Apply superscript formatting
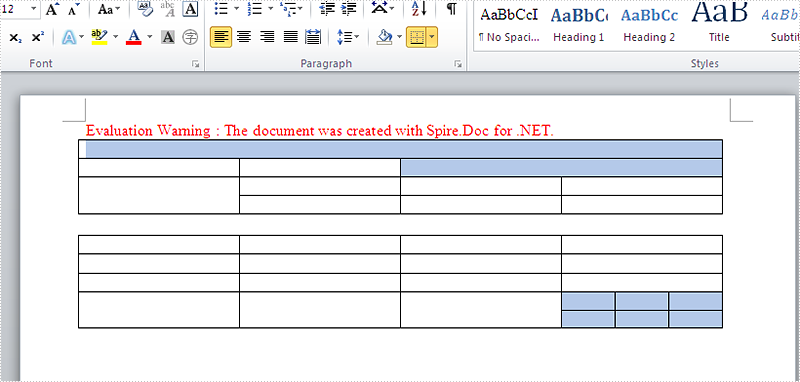The width and height of the screenshot is (800, 382). click(38, 37)
